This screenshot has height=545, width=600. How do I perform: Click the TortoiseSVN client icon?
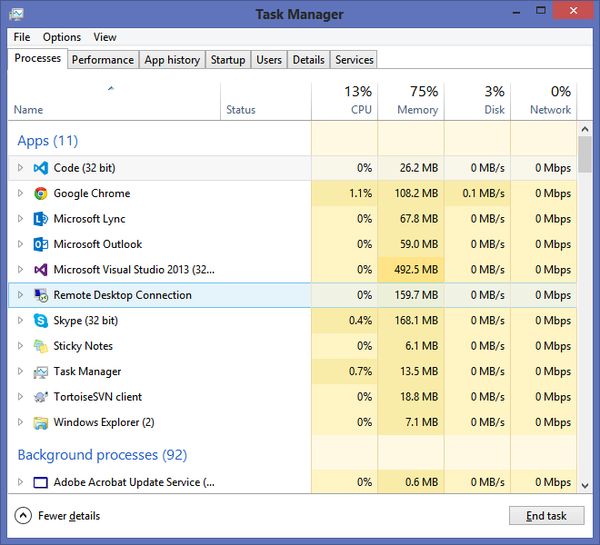(x=41, y=397)
